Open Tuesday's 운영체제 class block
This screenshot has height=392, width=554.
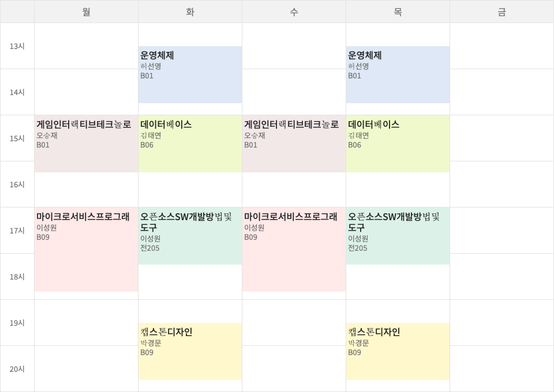[x=190, y=74]
